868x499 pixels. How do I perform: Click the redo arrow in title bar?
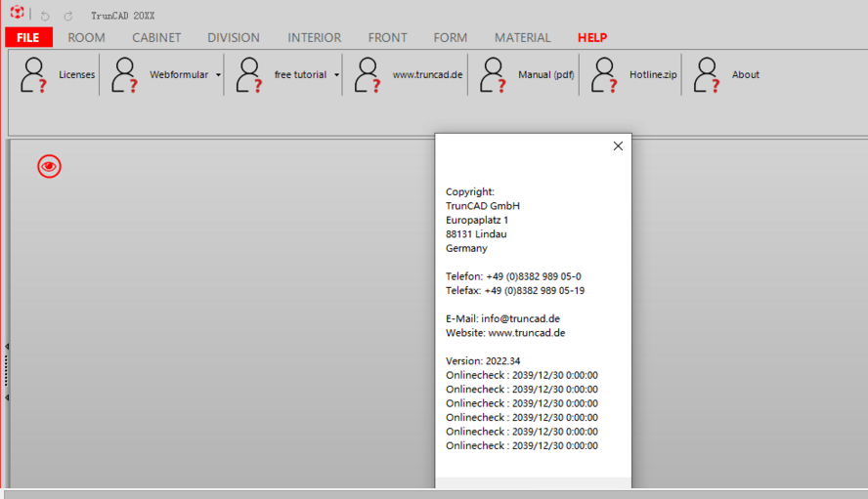click(x=68, y=16)
